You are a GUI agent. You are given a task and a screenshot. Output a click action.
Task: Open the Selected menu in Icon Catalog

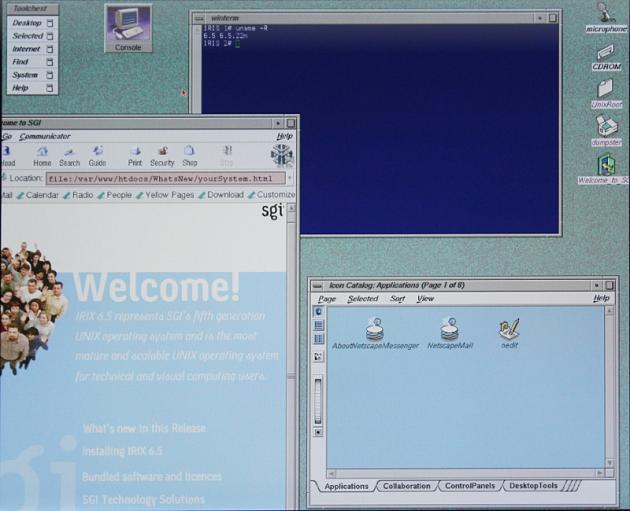coord(363,299)
